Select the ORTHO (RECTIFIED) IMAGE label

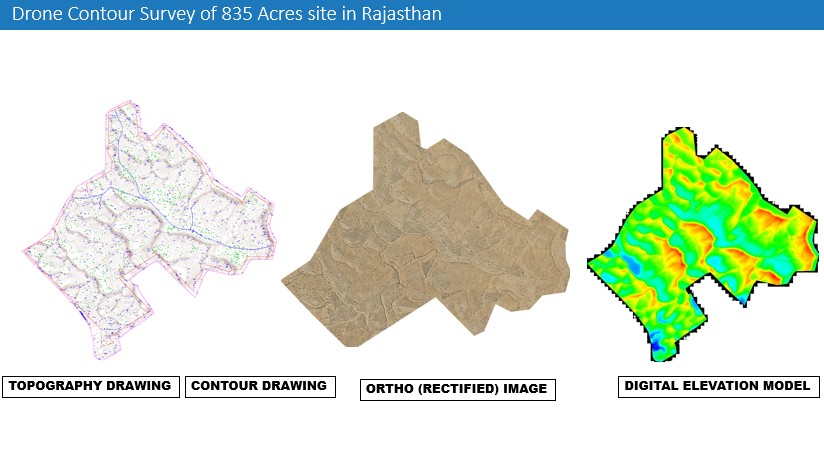click(457, 389)
